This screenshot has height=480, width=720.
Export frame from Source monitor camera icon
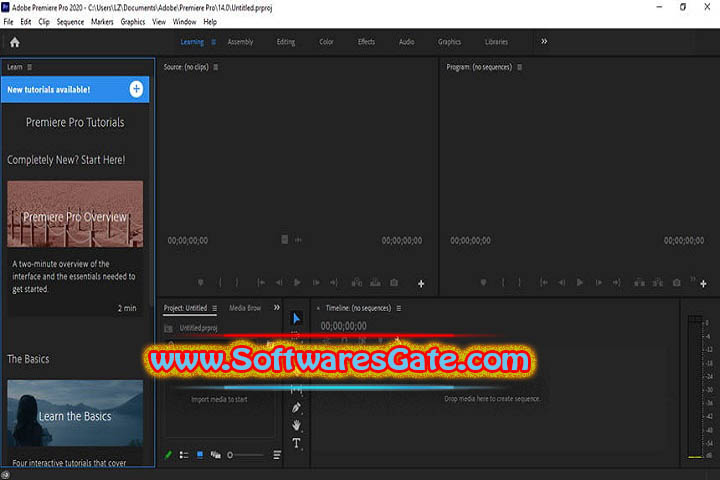tap(394, 282)
